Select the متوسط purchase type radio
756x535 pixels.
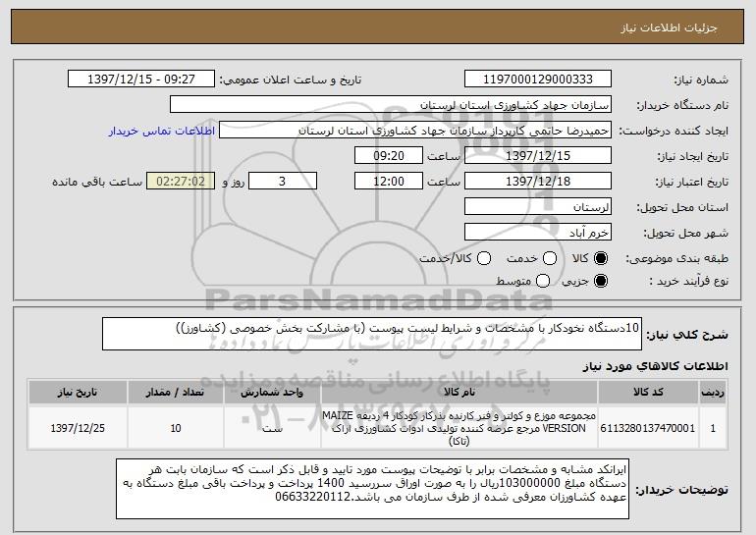[543, 281]
